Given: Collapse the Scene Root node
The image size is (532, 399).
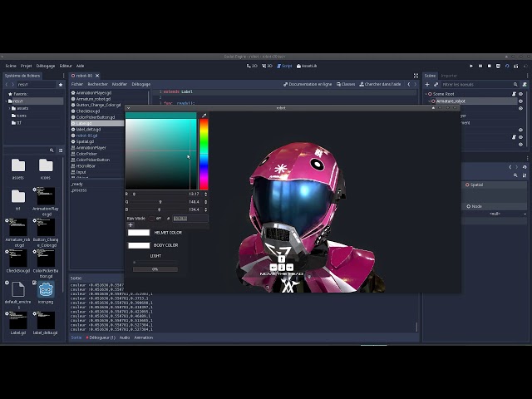Looking at the screenshot, I should point(426,94).
